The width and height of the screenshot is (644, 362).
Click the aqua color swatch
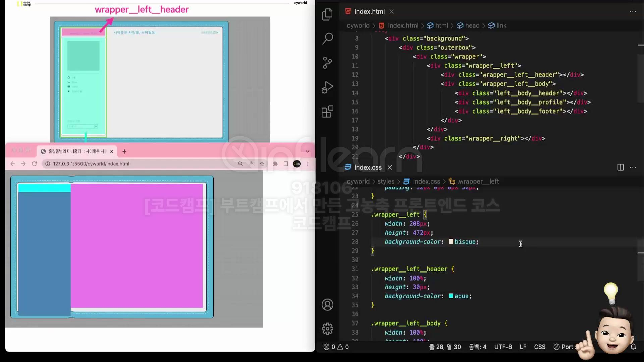(451, 296)
